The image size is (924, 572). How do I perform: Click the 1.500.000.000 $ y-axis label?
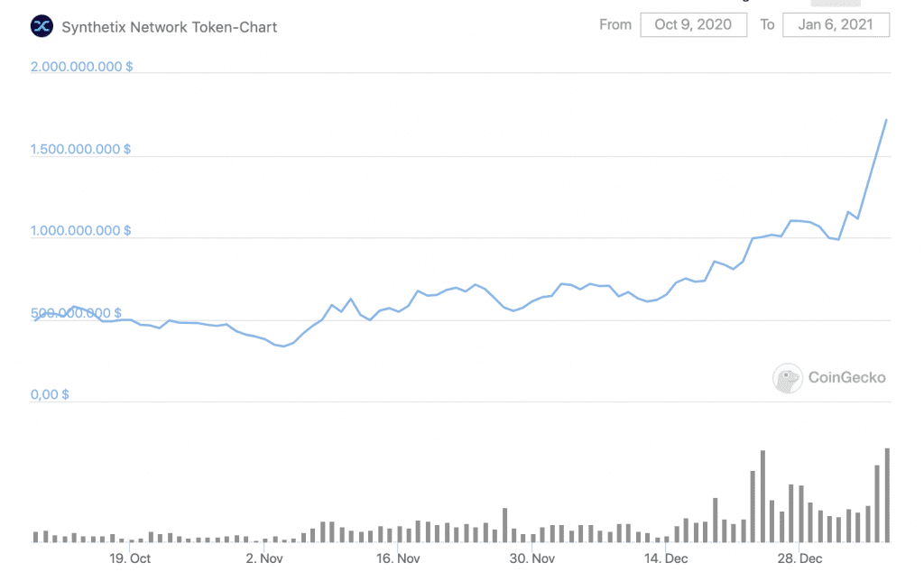[81, 149]
